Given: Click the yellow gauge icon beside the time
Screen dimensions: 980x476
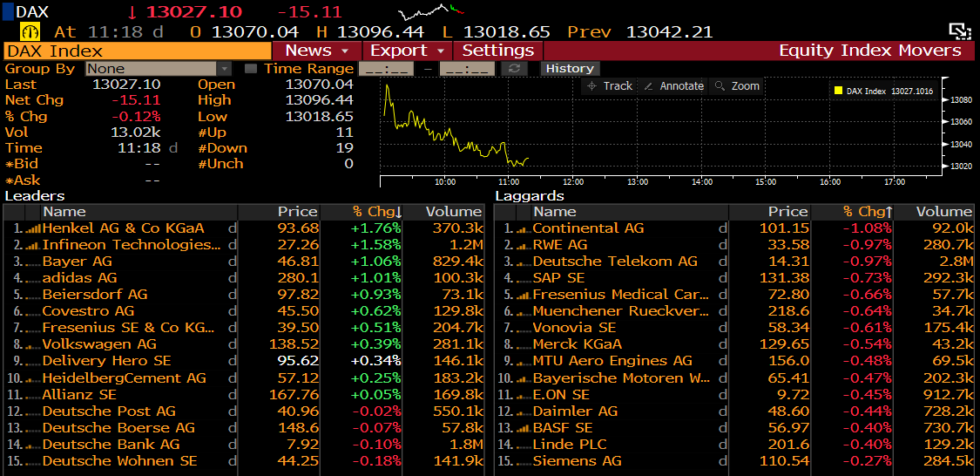Looking at the screenshot, I should pyautogui.click(x=30, y=32).
